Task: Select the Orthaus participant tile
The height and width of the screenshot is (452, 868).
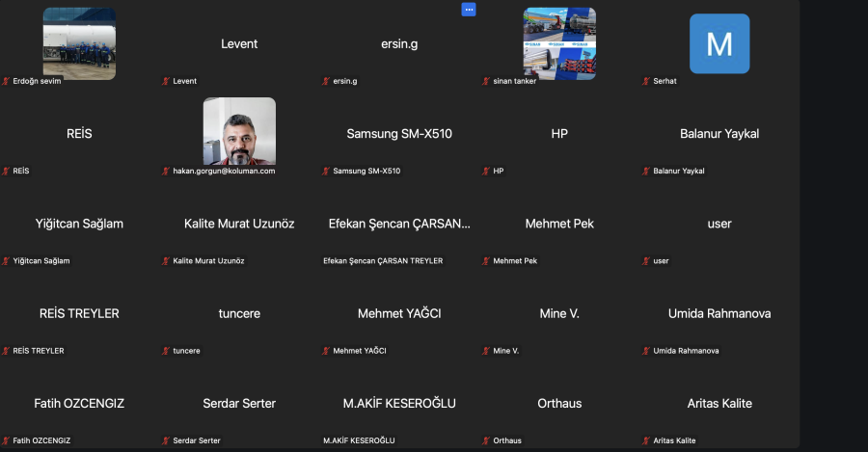Action: [559, 403]
